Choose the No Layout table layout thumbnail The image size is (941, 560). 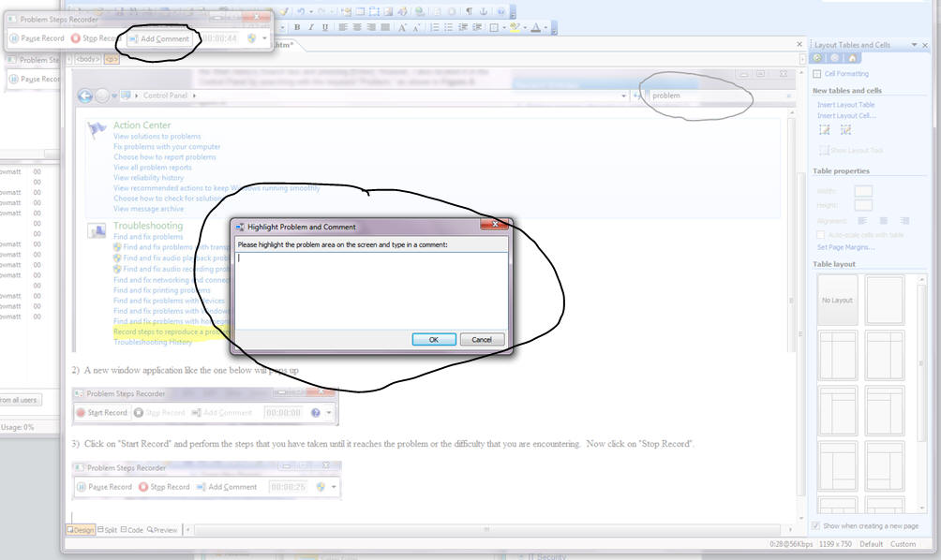click(x=837, y=300)
